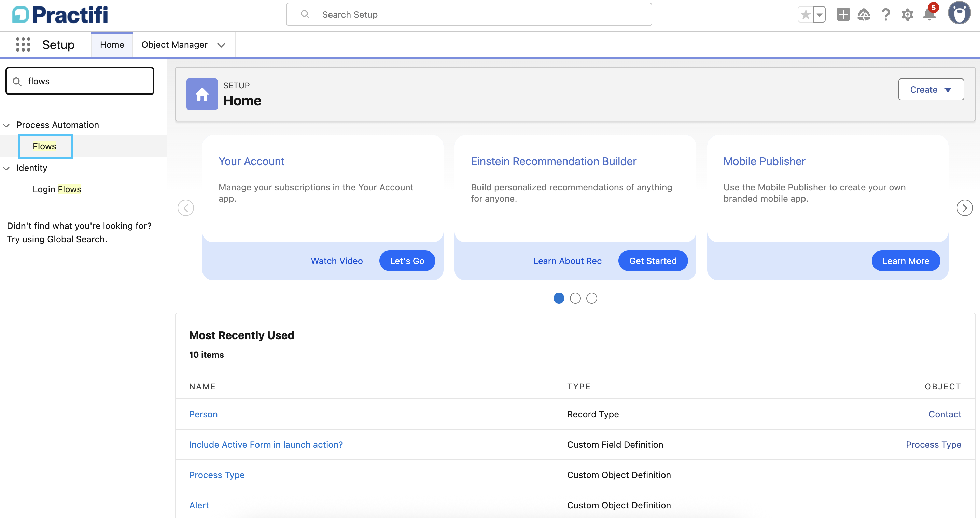Open the App Launcher grid icon
This screenshot has width=980, height=518.
(23, 44)
